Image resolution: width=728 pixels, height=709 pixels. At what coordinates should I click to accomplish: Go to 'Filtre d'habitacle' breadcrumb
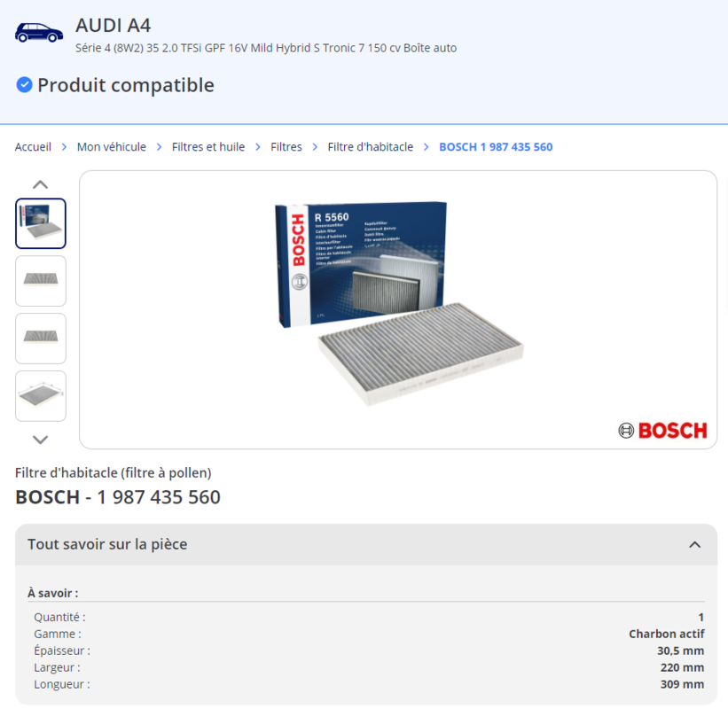coord(370,147)
